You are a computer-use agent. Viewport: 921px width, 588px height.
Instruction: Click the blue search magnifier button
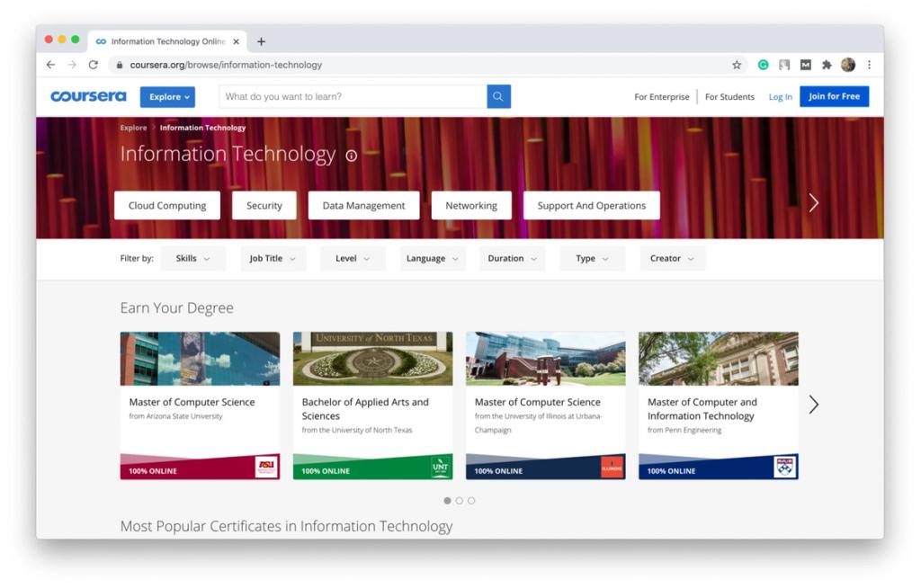click(x=498, y=96)
